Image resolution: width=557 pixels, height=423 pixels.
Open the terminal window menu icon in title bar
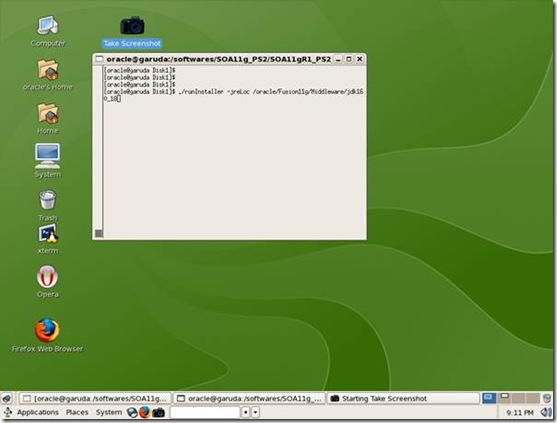click(x=99, y=59)
